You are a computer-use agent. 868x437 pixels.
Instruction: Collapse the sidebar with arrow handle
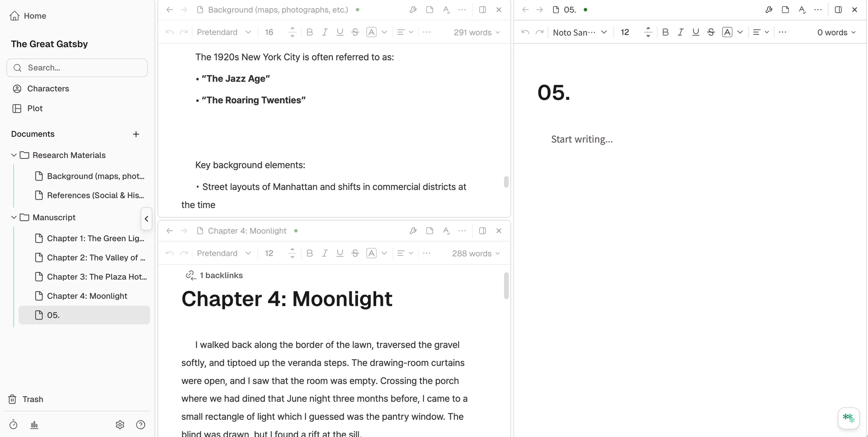coord(146,219)
